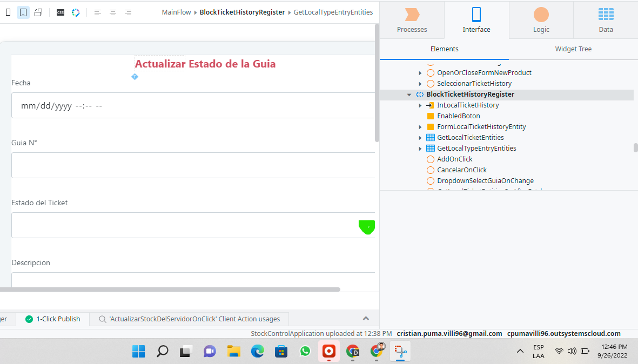638x364 pixels.
Task: Collapse the BlockTicketHistoryRegister tree node
Action: pyautogui.click(x=409, y=94)
